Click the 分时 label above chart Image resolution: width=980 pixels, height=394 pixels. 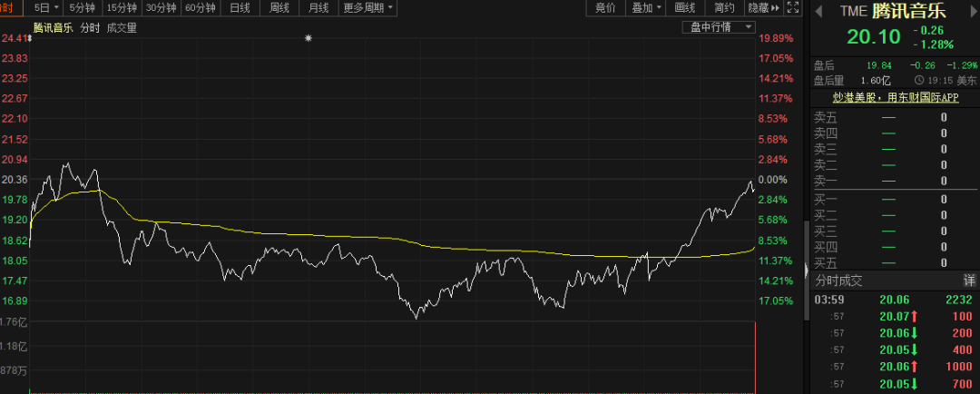tap(89, 27)
